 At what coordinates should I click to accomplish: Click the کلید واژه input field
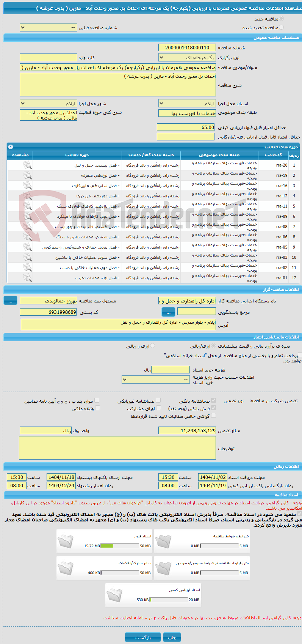point(48,57)
